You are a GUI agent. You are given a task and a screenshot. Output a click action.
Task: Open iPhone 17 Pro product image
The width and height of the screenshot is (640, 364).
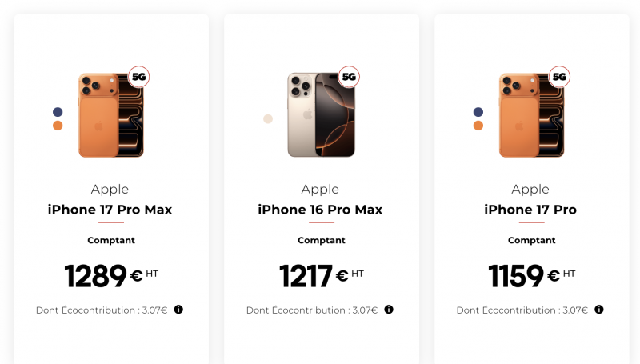pyautogui.click(x=531, y=114)
